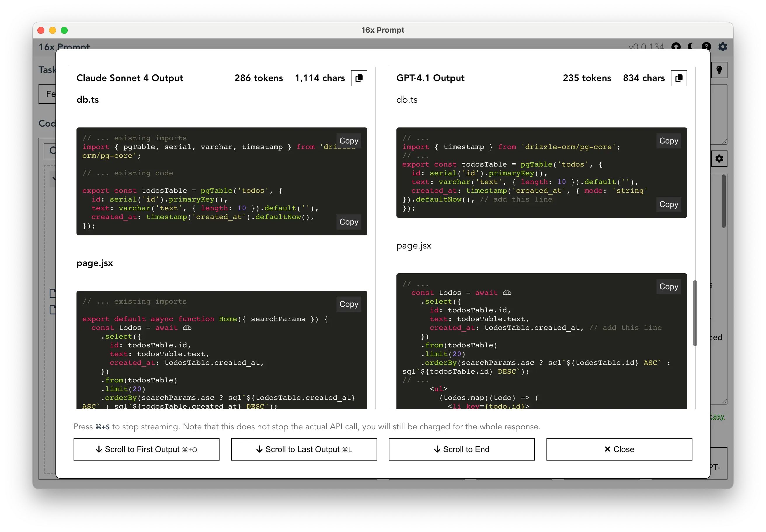
Task: Click the GPT-4.1 Output heading
Action: coord(430,78)
